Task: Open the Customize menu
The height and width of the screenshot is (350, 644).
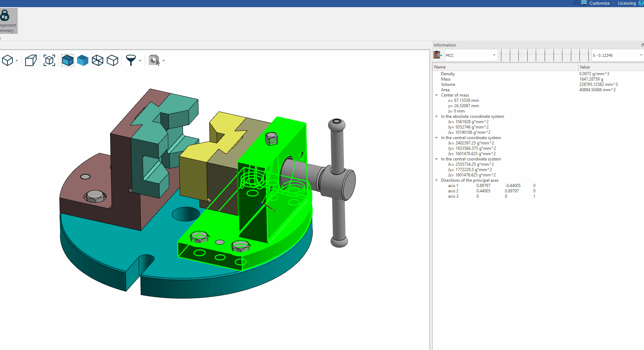Action: click(599, 3)
